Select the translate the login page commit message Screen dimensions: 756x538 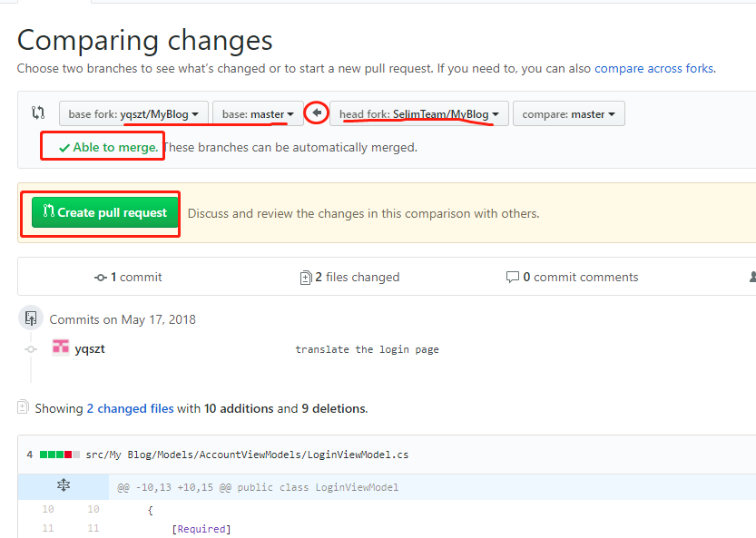367,348
